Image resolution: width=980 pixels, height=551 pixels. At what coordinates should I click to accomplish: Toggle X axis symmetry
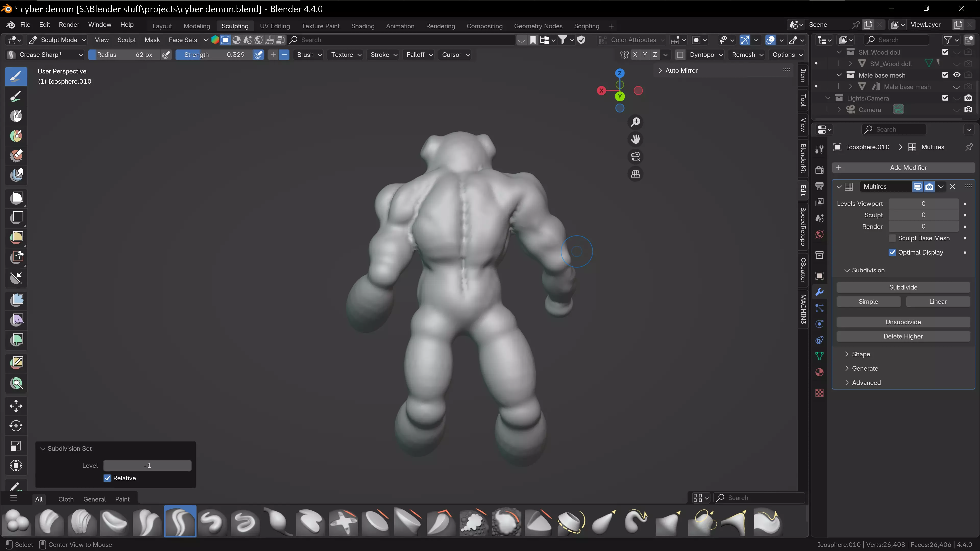(x=635, y=55)
